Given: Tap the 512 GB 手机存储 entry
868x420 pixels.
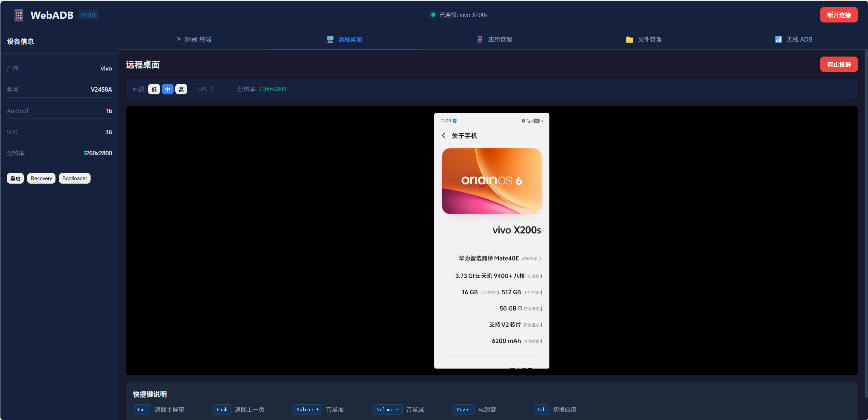Looking at the screenshot, I should tap(521, 292).
